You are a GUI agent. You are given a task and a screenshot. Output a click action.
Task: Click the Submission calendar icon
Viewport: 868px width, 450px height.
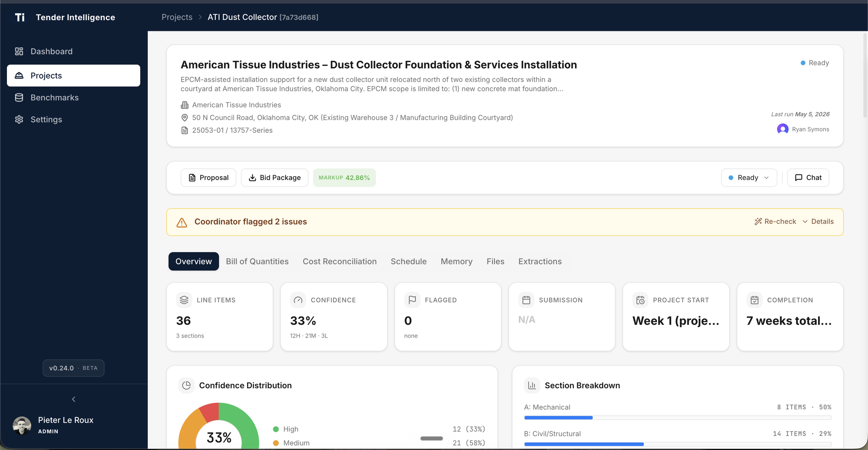pos(526,300)
